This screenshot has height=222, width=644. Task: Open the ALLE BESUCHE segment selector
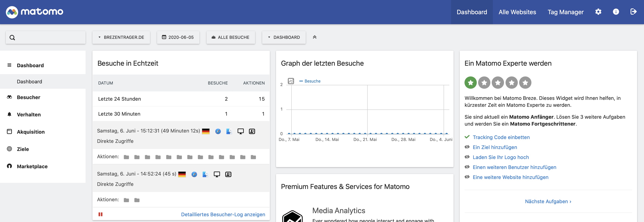(231, 37)
